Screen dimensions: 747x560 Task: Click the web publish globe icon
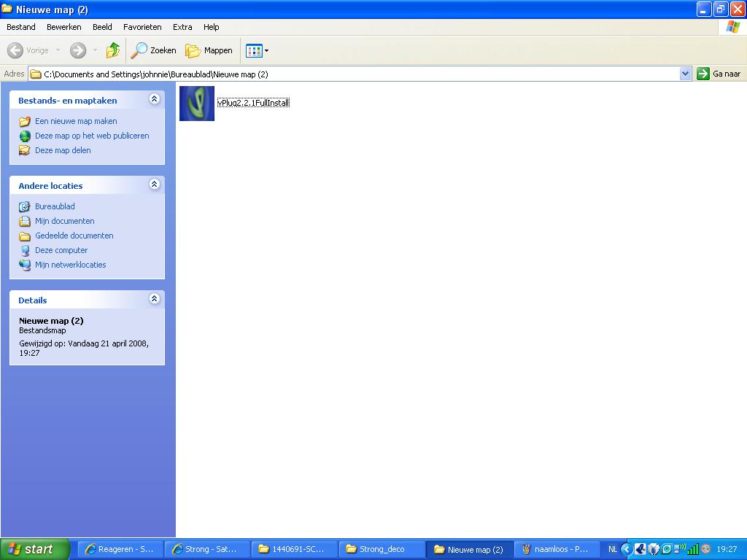[x=25, y=136]
